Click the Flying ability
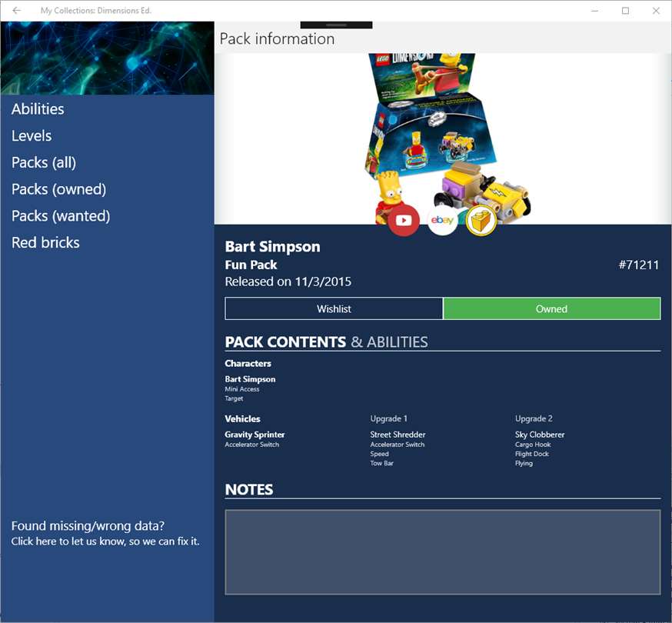 (524, 464)
